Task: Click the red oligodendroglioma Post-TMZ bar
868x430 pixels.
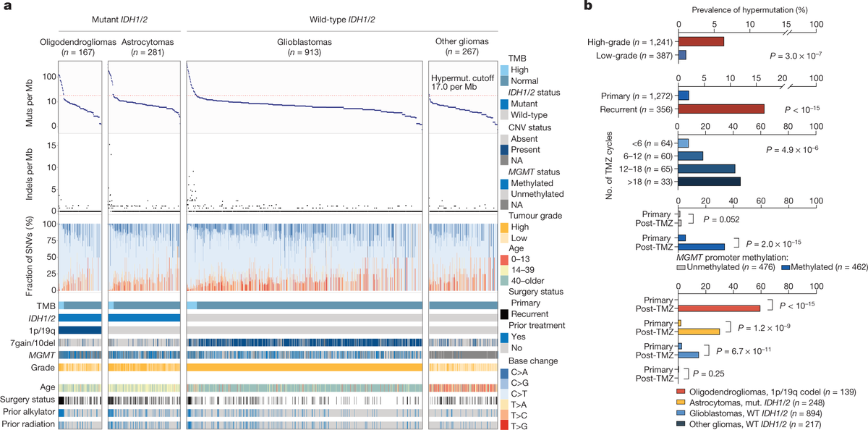Action: (x=719, y=308)
